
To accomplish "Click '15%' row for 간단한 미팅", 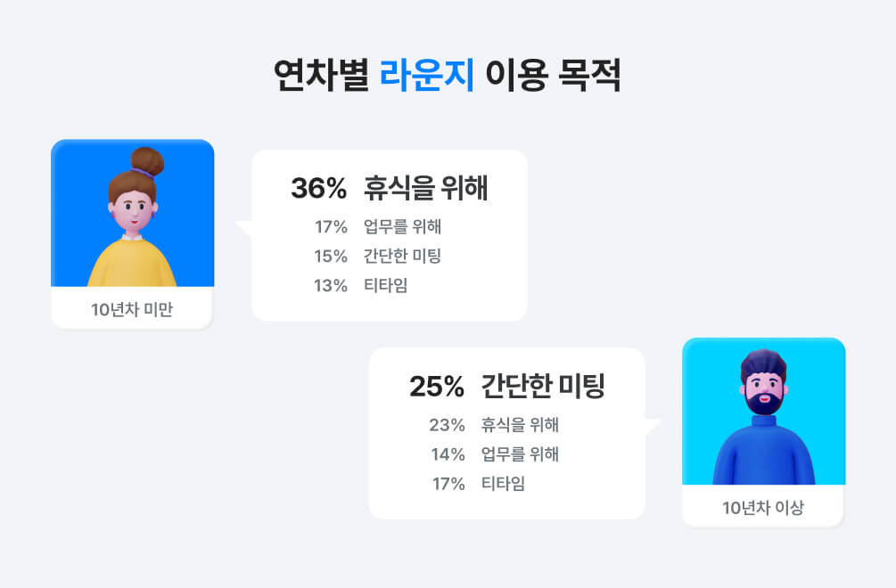I will coord(378,256).
